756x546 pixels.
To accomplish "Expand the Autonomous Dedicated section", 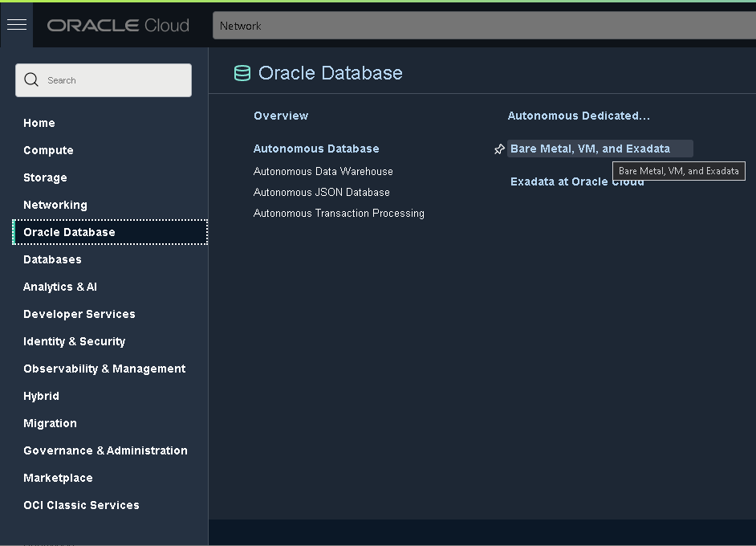I will pos(579,116).
